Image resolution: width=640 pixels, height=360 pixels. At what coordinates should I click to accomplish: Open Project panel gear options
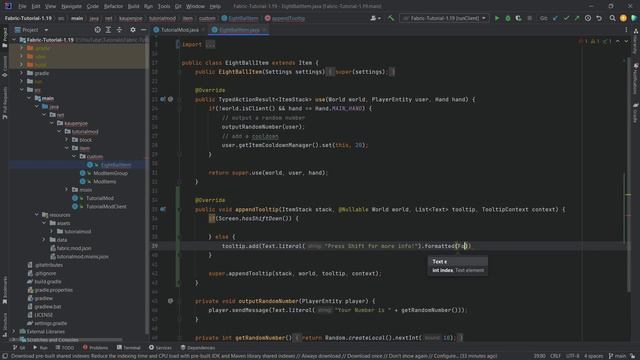click(x=133, y=30)
